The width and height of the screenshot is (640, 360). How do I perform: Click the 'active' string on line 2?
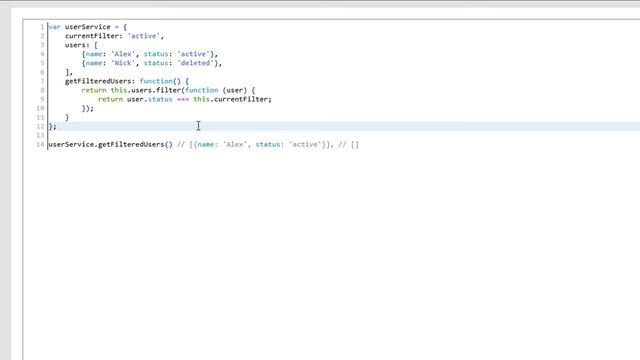(143, 36)
